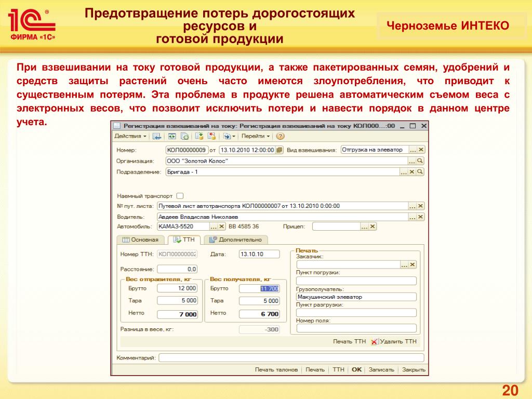Click the Грузополучатель field Макушинский элеватор

click(x=356, y=297)
